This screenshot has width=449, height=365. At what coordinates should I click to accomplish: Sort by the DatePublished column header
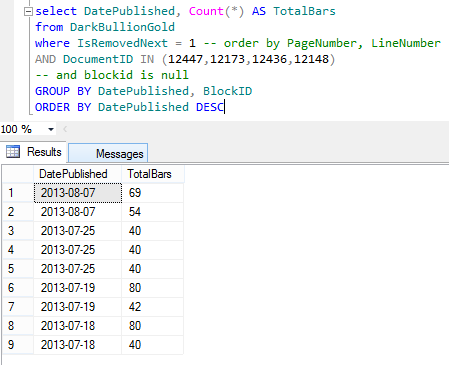(x=77, y=174)
